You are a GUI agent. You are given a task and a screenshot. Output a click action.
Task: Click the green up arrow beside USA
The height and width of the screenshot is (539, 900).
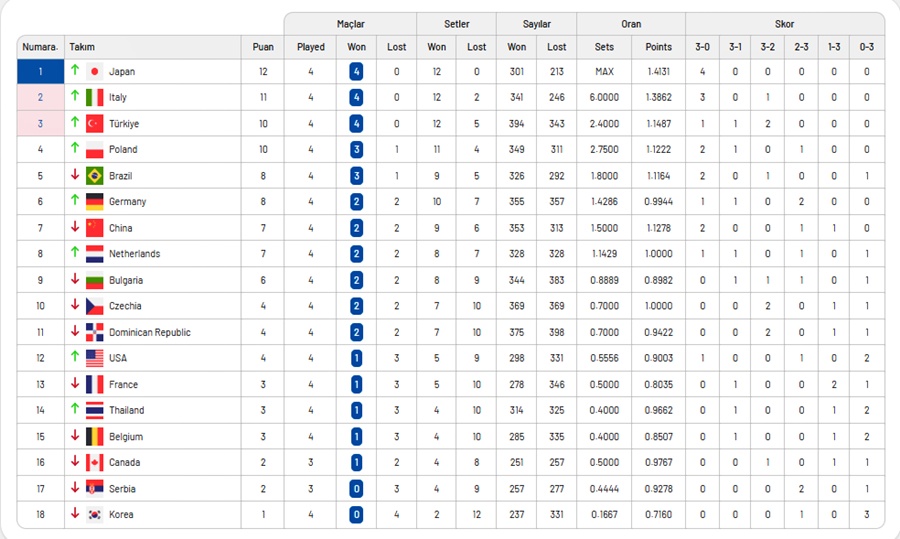point(75,356)
